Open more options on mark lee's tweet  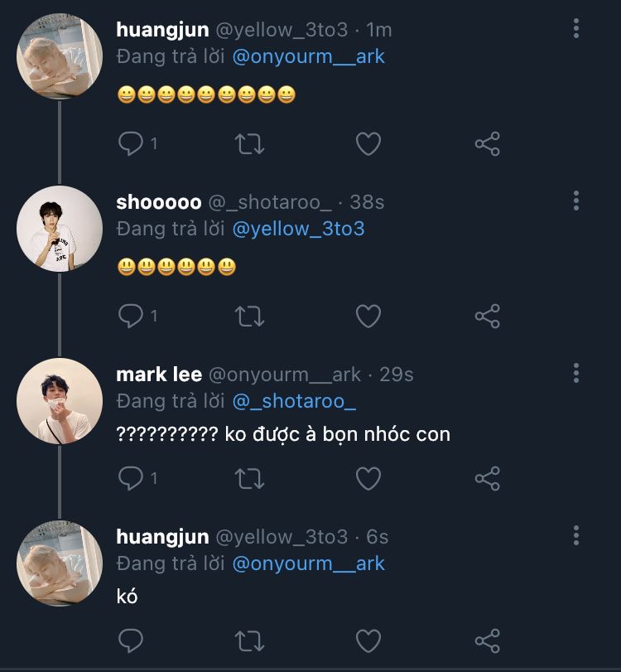pos(576,374)
